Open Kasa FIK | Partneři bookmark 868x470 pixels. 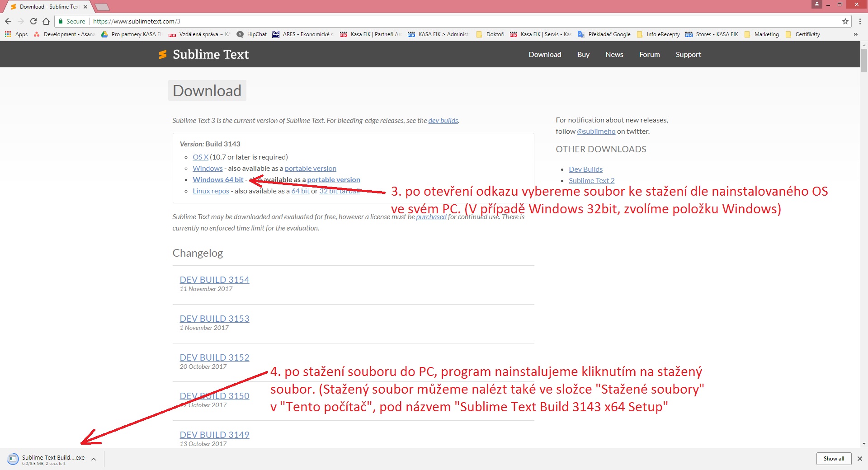tap(370, 34)
